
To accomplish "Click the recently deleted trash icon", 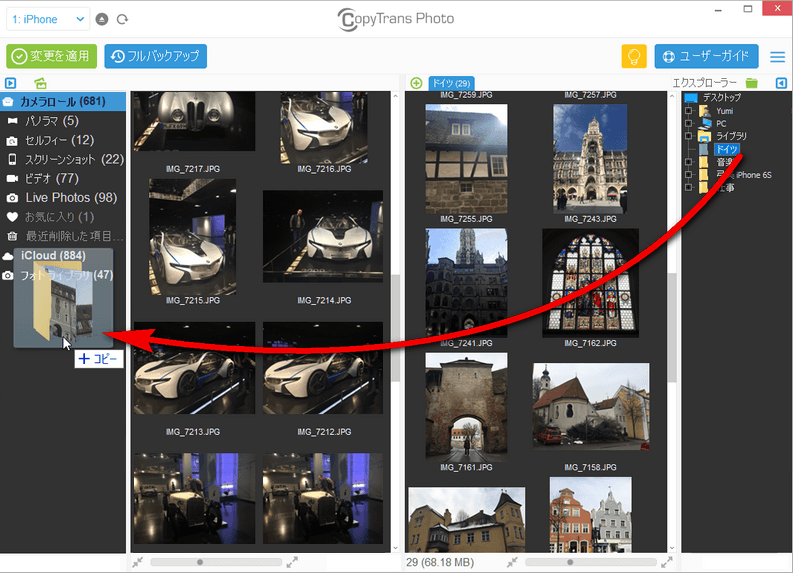I will click(12, 236).
